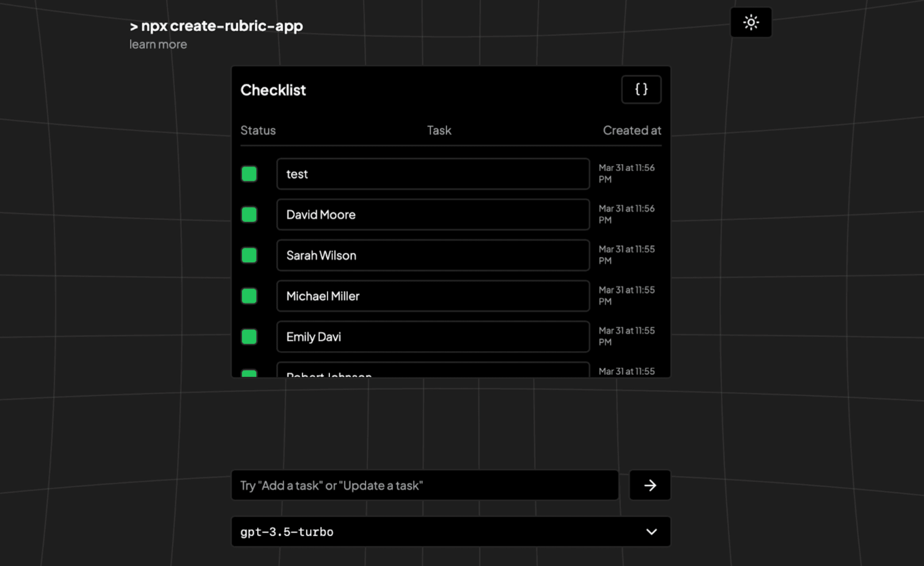Edit the Michael Miller task field
Screen dimensions: 924x566
click(x=432, y=296)
